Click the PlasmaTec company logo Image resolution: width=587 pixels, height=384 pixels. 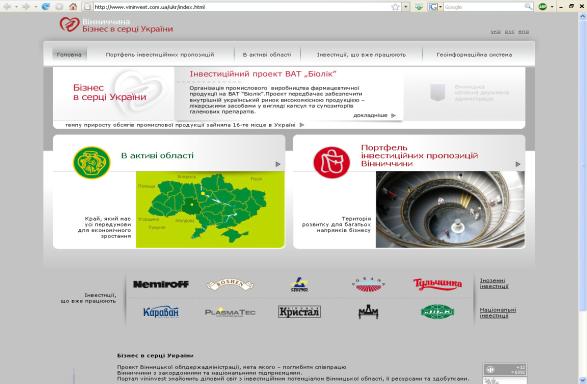coord(230,312)
